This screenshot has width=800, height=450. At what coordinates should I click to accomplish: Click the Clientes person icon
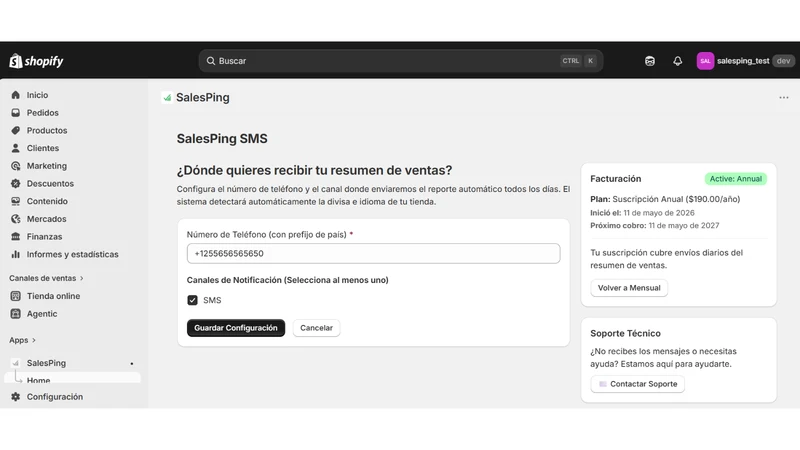pos(16,148)
